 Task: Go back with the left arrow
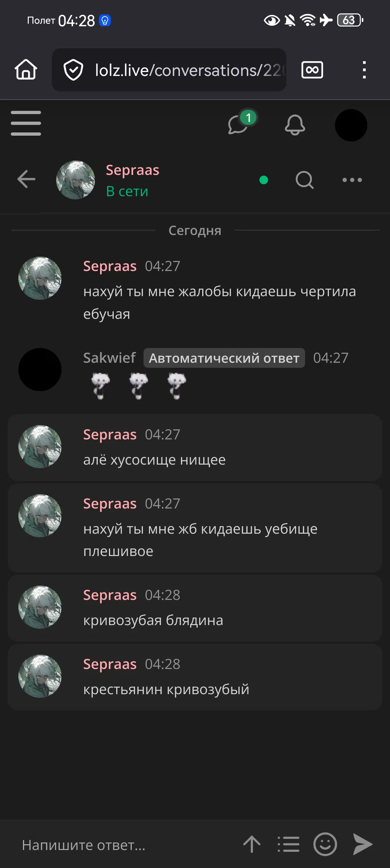[26, 179]
